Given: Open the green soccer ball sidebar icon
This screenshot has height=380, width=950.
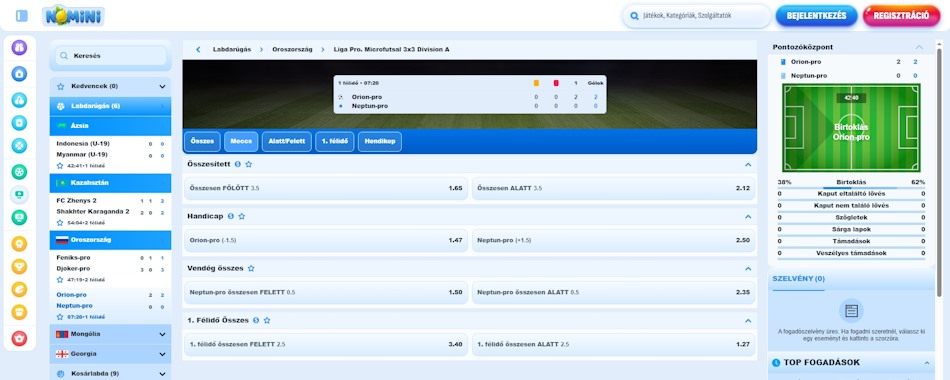Looking at the screenshot, I should 19,172.
